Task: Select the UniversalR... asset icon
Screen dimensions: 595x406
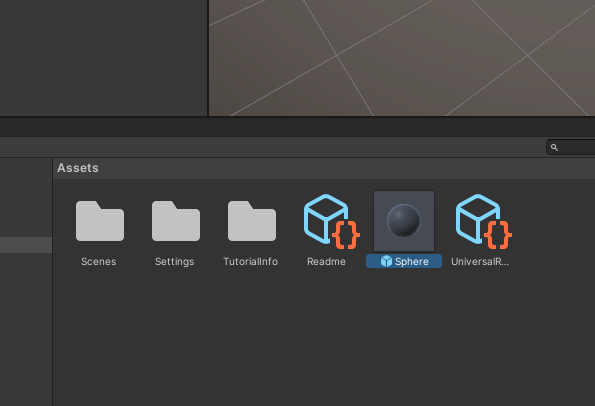Action: [483, 221]
